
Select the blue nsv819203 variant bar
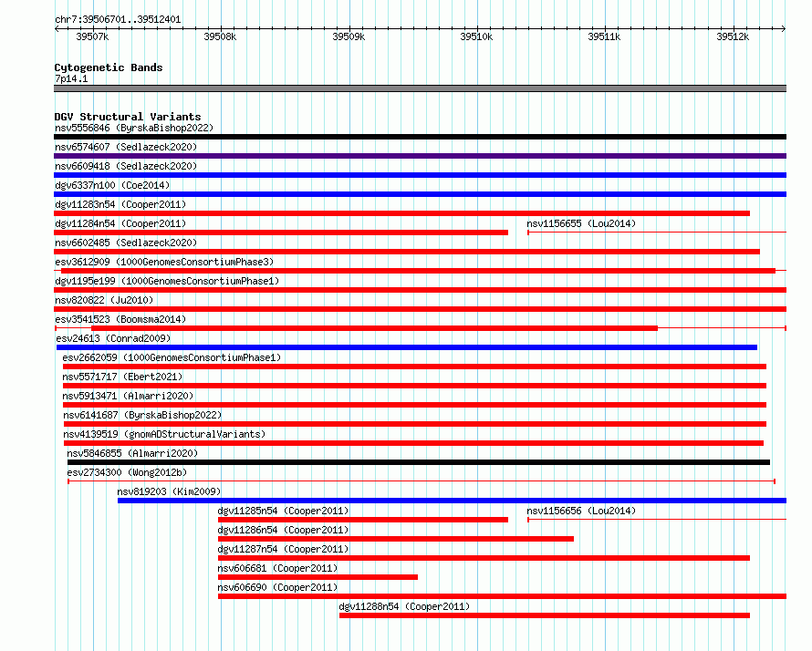point(453,501)
